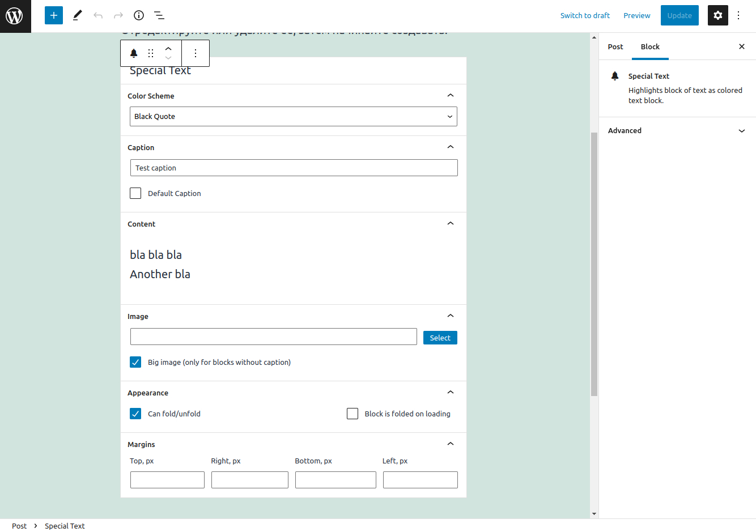Switch to the Post tab

pyautogui.click(x=615, y=47)
